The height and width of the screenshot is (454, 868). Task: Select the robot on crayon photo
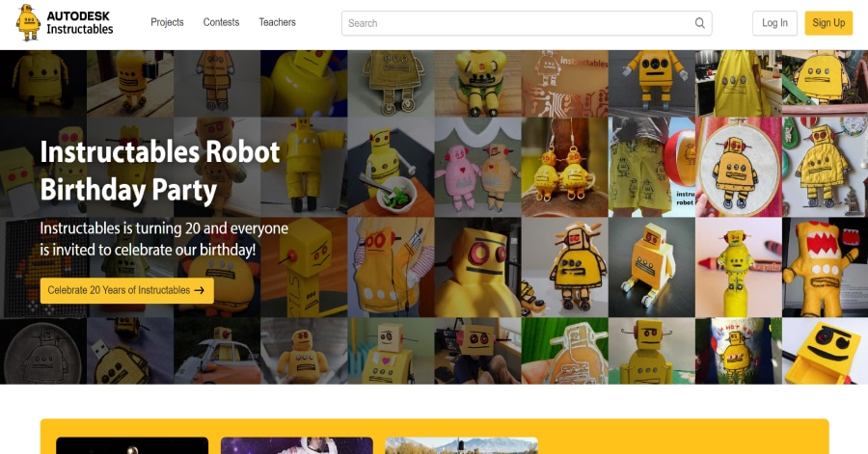[x=739, y=267]
